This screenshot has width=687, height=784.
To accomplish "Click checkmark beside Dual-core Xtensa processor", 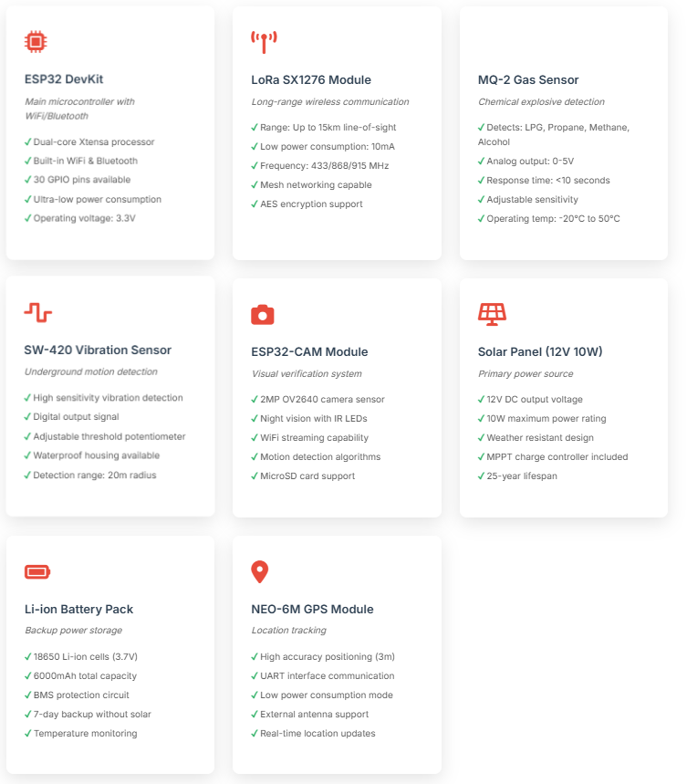I will (x=28, y=142).
